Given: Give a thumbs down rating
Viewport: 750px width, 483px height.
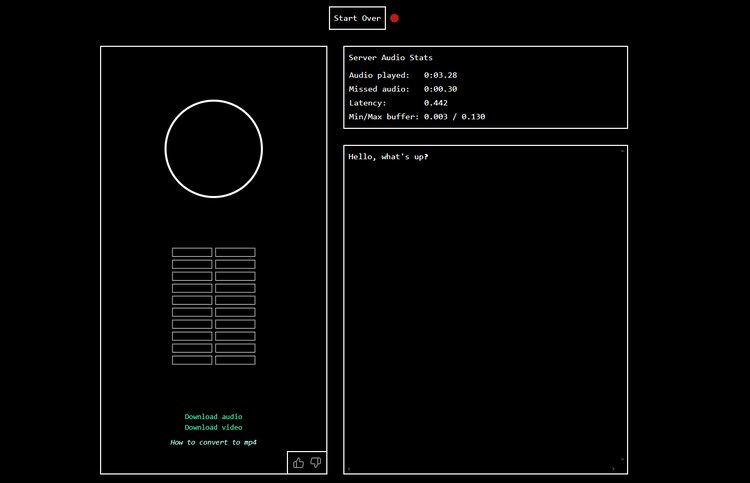Looking at the screenshot, I should point(316,463).
